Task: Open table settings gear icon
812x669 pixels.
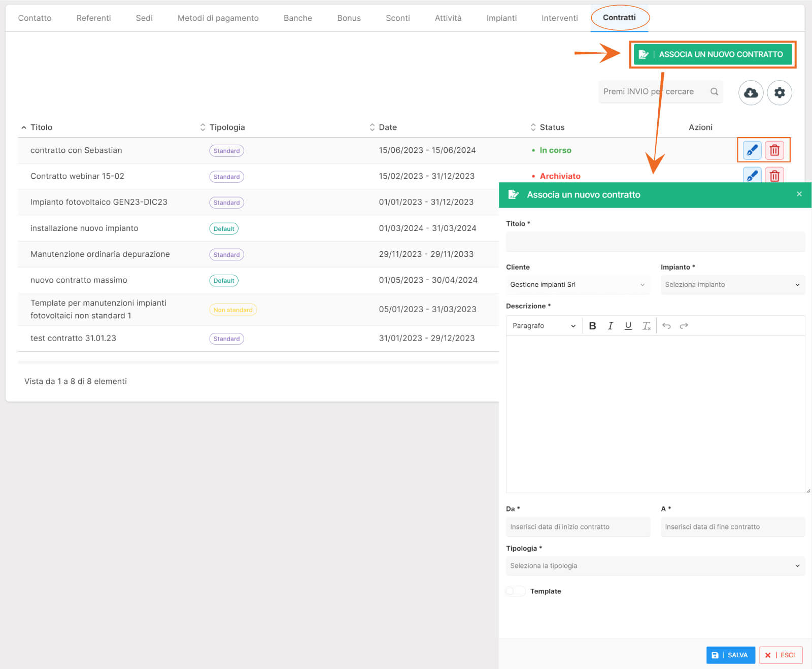Action: tap(779, 92)
